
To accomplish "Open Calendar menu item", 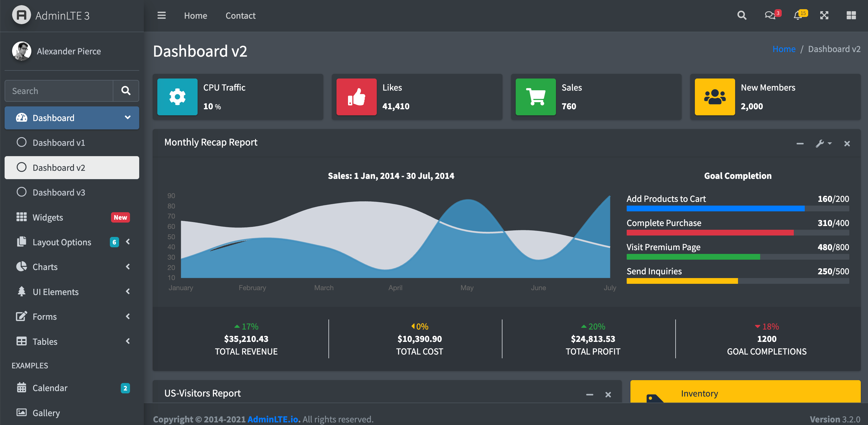I will [72, 388].
